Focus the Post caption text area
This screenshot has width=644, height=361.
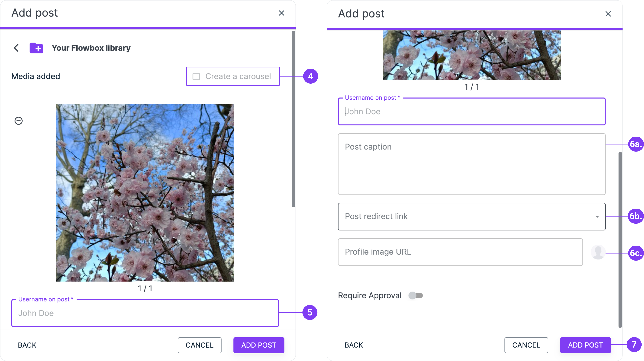pos(471,164)
